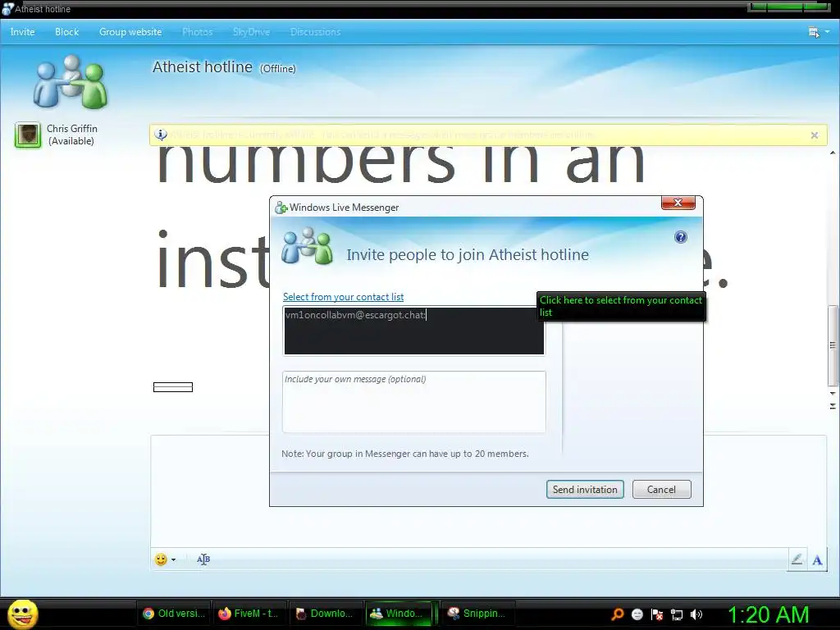Viewport: 840px width, 630px height.
Task: Open the Action Center flag tray icon
Action: point(657,614)
